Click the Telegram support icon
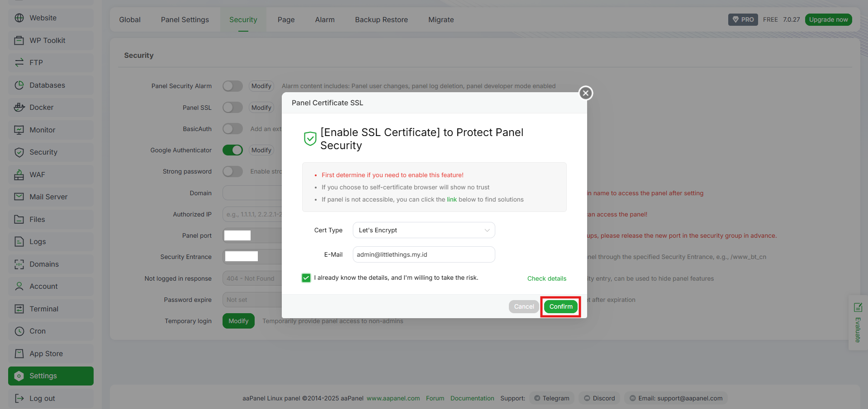Screen dimensions: 868x409 [x=537, y=398]
